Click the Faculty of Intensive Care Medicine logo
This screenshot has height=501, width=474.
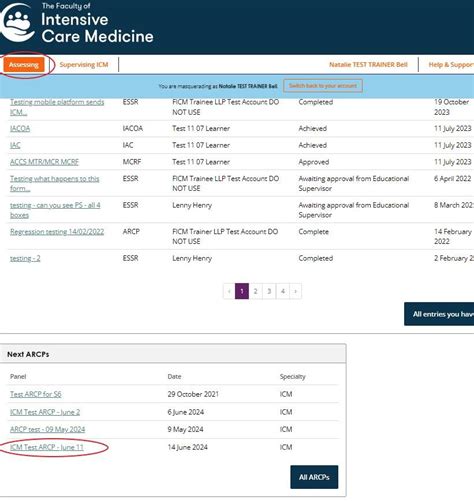click(x=77, y=23)
